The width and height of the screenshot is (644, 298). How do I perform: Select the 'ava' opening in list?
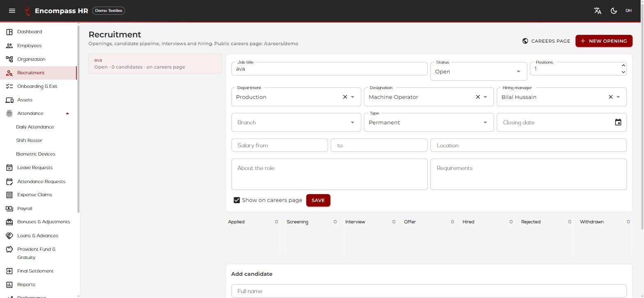pos(155,64)
